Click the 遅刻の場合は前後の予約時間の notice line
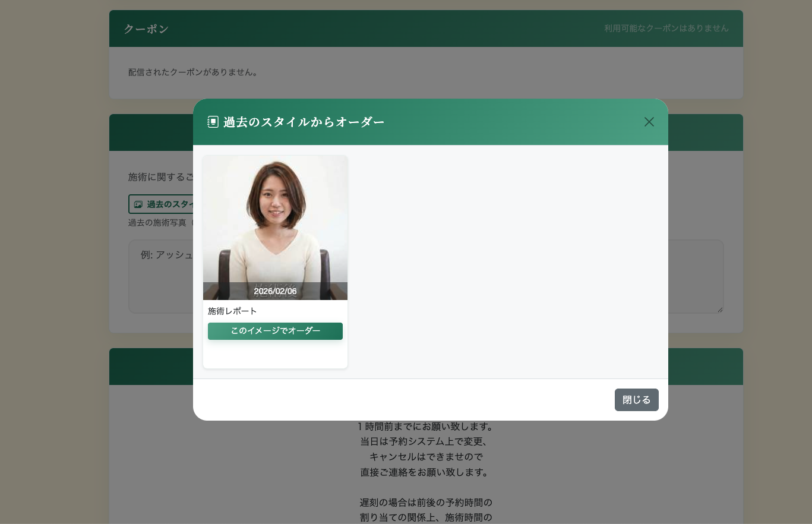The width and height of the screenshot is (812, 524). pyautogui.click(x=425, y=502)
